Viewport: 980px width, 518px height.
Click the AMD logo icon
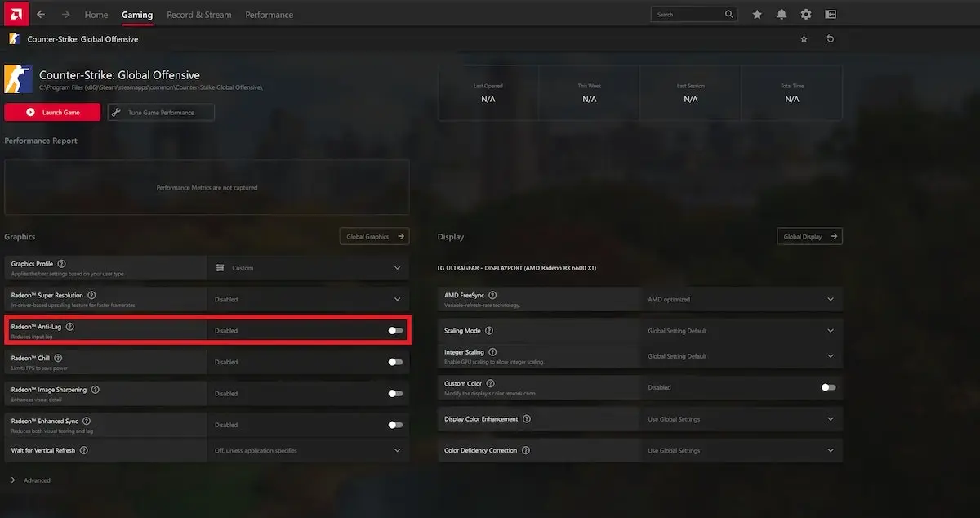click(16, 14)
